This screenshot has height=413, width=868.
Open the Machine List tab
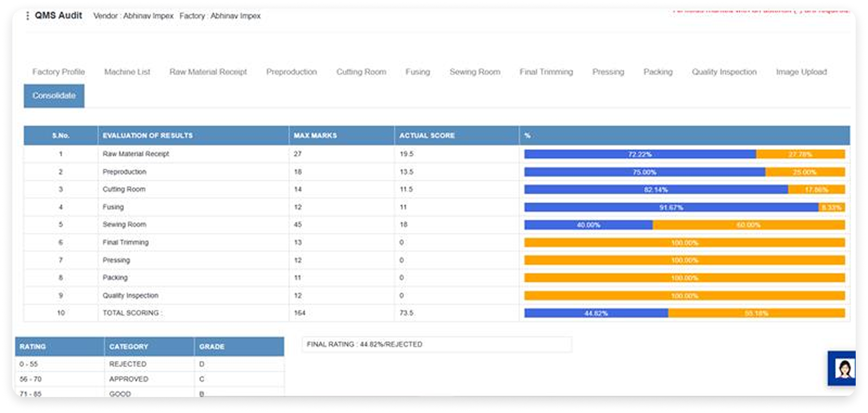click(x=127, y=72)
